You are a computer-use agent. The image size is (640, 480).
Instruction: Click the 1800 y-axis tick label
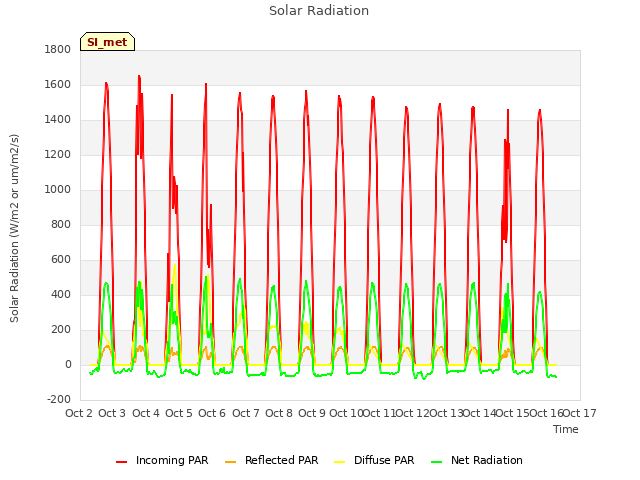pos(58,49)
